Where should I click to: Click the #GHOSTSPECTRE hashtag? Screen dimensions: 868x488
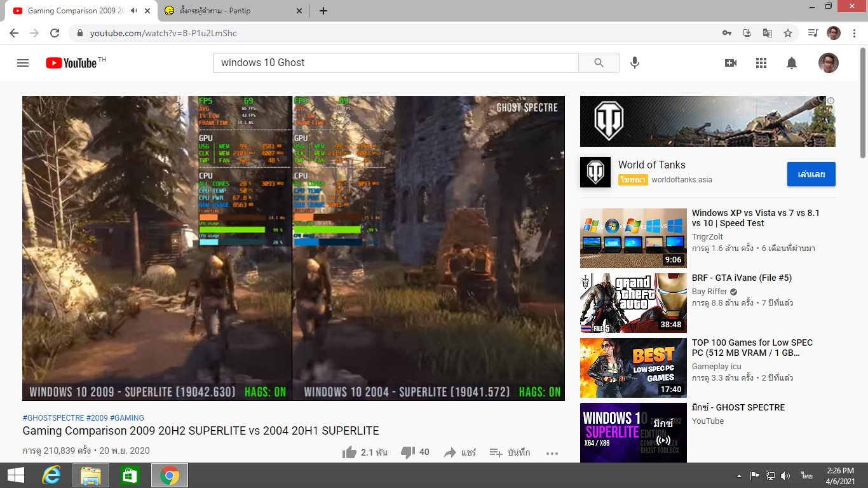coord(53,418)
